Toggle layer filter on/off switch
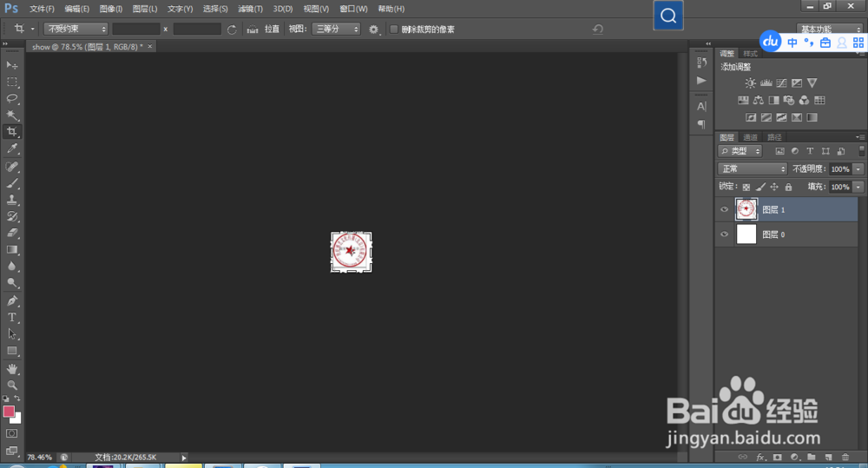Screen dimensions: 868x468 click(x=861, y=151)
